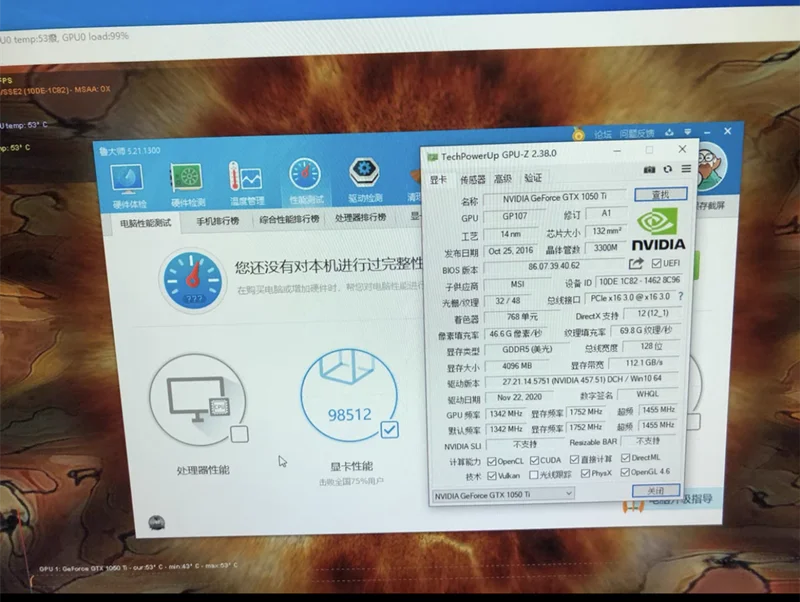The height and width of the screenshot is (602, 800).
Task: Select 处理器排行榜 tab
Action: pyautogui.click(x=360, y=217)
